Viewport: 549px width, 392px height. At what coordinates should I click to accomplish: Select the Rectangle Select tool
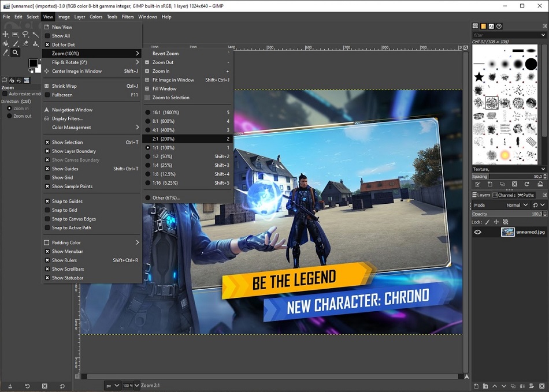pos(15,33)
